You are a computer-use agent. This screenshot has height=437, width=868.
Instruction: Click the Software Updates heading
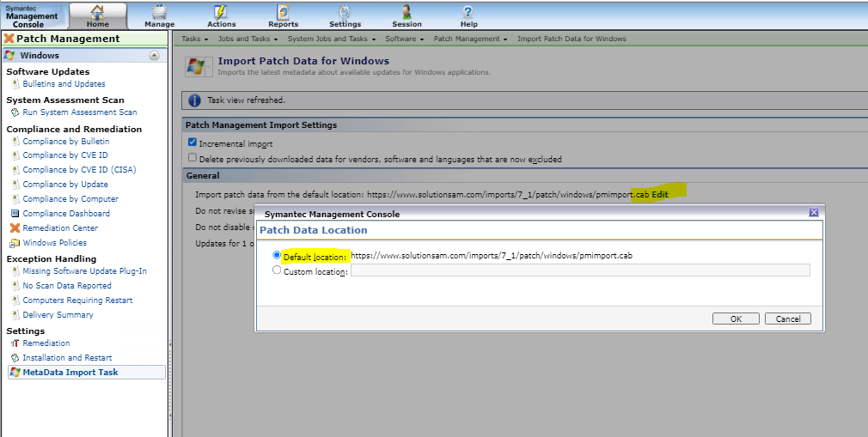coord(47,72)
